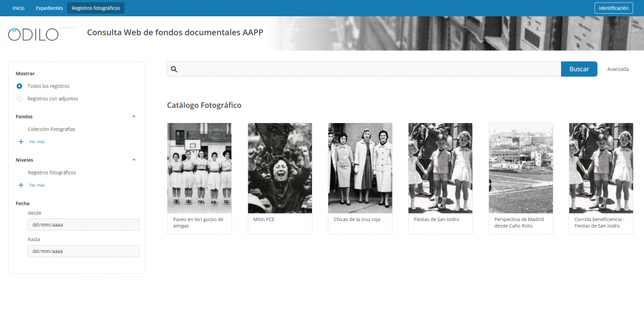Open the Mitin PCE photo

click(x=280, y=168)
